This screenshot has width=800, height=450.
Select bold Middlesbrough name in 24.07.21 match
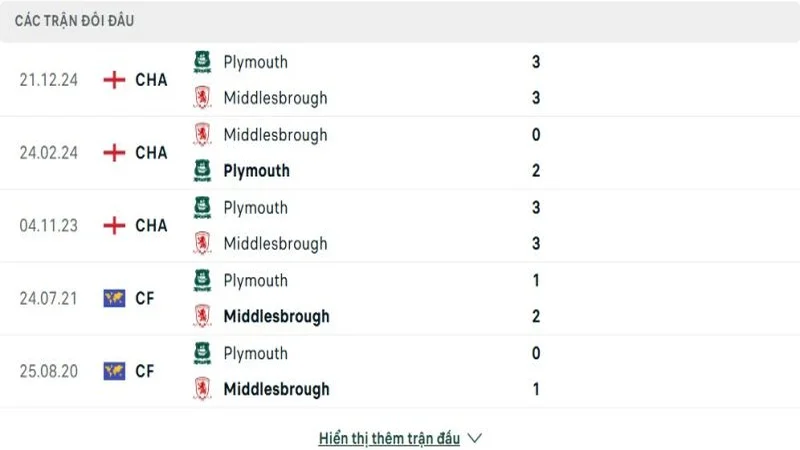[x=276, y=317]
